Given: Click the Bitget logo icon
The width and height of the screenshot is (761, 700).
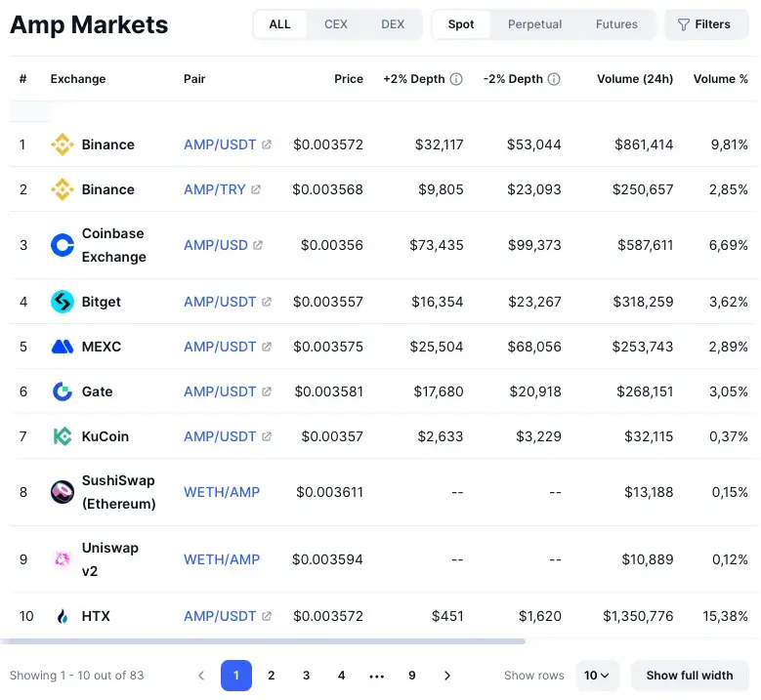Looking at the screenshot, I should coord(63,302).
